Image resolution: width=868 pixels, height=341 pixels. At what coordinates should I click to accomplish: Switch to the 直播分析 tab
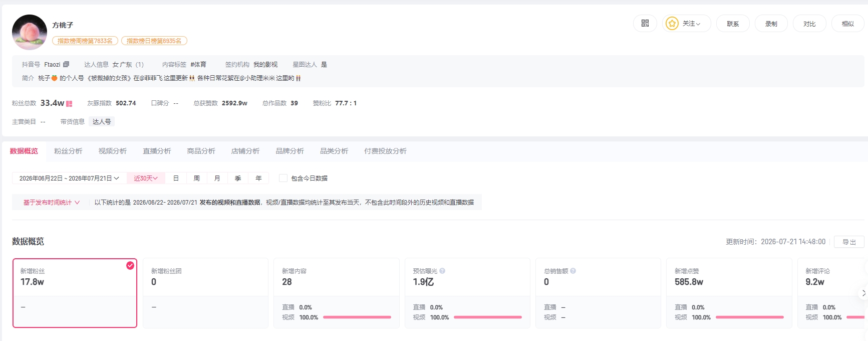click(157, 151)
